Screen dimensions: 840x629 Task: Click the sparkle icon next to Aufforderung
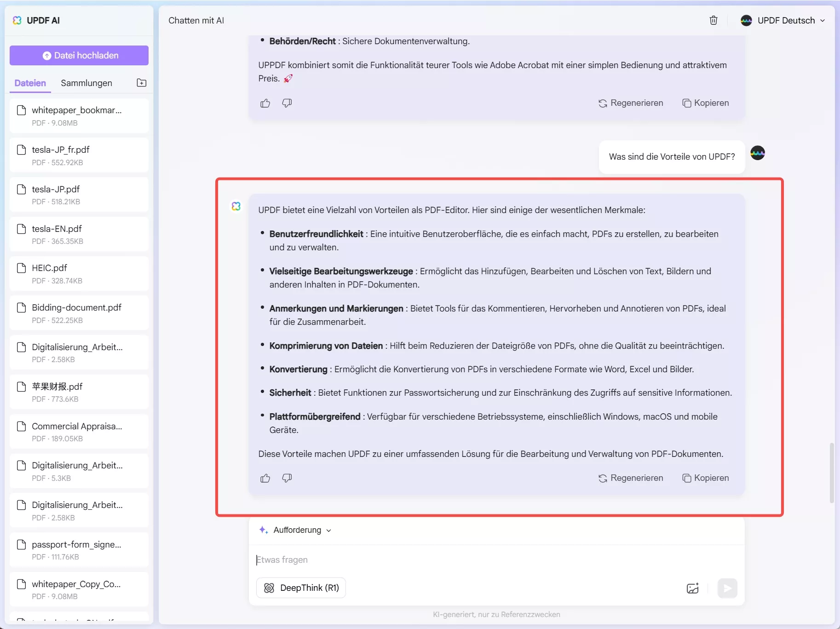[264, 530]
